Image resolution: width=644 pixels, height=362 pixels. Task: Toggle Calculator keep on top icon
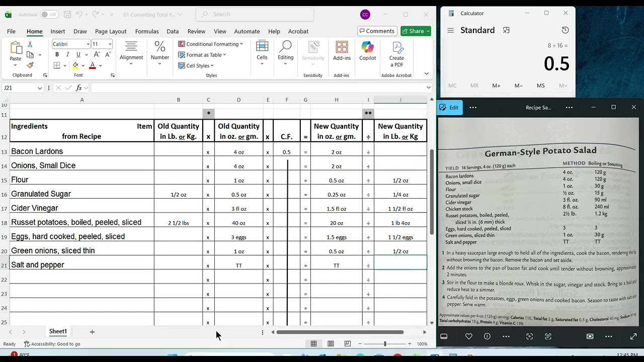pos(506,30)
